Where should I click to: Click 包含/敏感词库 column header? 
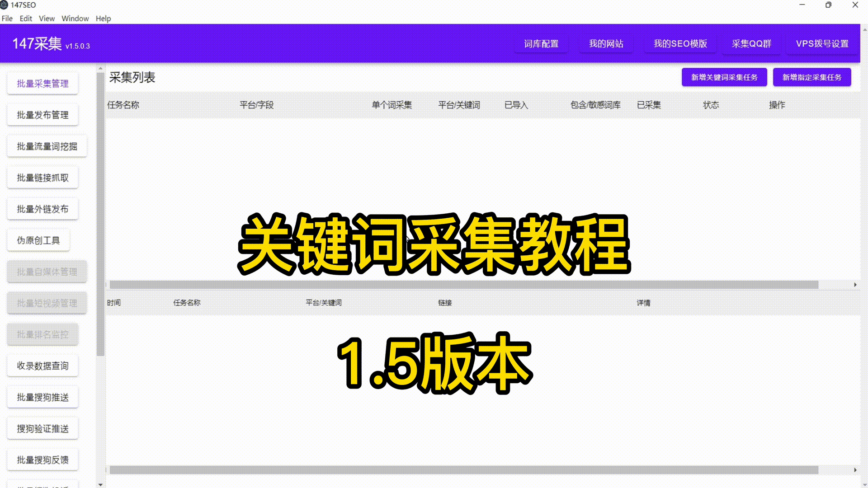click(x=595, y=105)
